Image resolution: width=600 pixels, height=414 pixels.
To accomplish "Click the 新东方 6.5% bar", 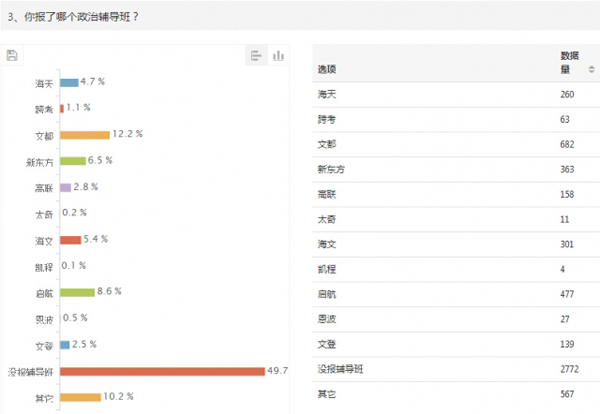I will [x=73, y=160].
